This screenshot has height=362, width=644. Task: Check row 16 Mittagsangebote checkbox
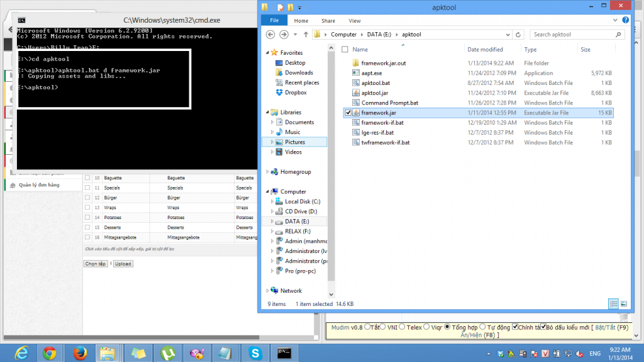tap(87, 237)
